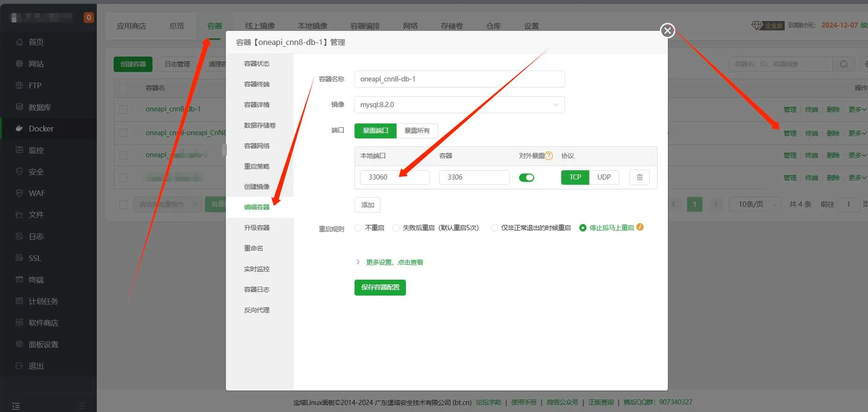This screenshot has height=412, width=868.
Task: Select 仅非正常退出的时候重启 option
Action: (494, 228)
